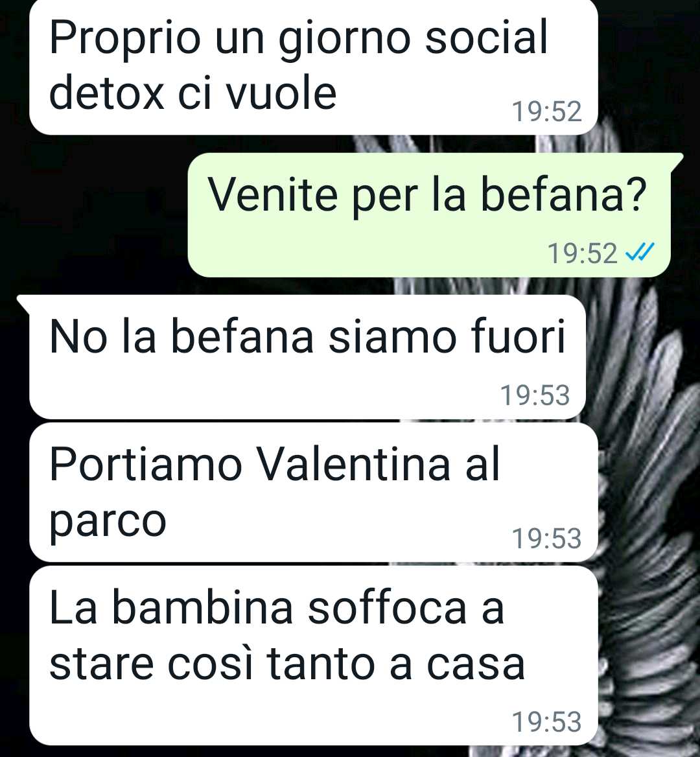700x757 pixels.
Task: Click the 19:52 timestamp on the green sent message
Action: [582, 253]
